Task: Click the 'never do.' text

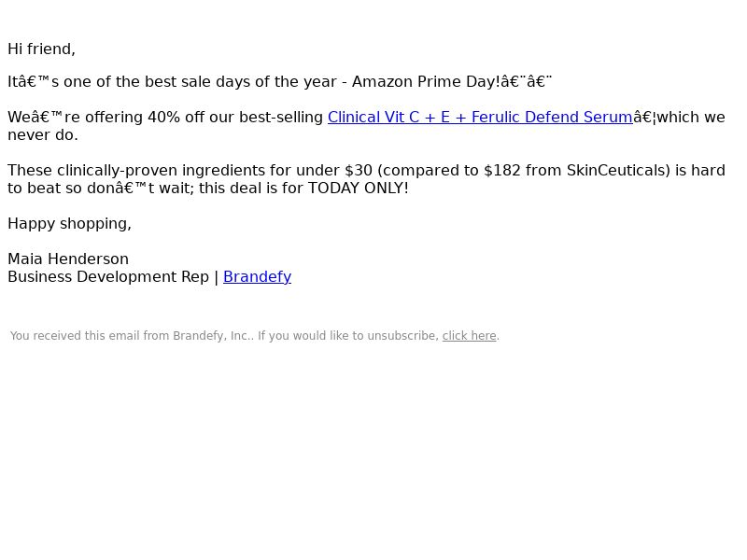Action: coord(43,135)
